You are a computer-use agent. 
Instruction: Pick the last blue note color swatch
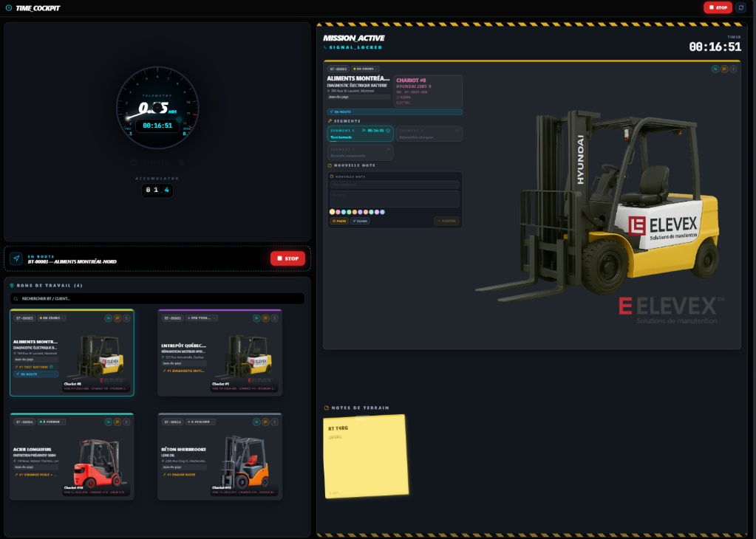tap(383, 212)
